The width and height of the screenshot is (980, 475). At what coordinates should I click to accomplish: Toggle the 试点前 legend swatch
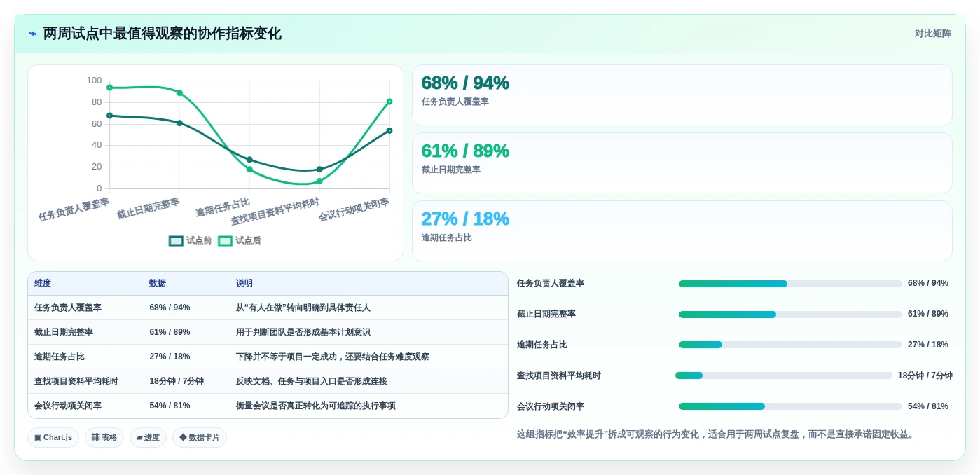[176, 241]
